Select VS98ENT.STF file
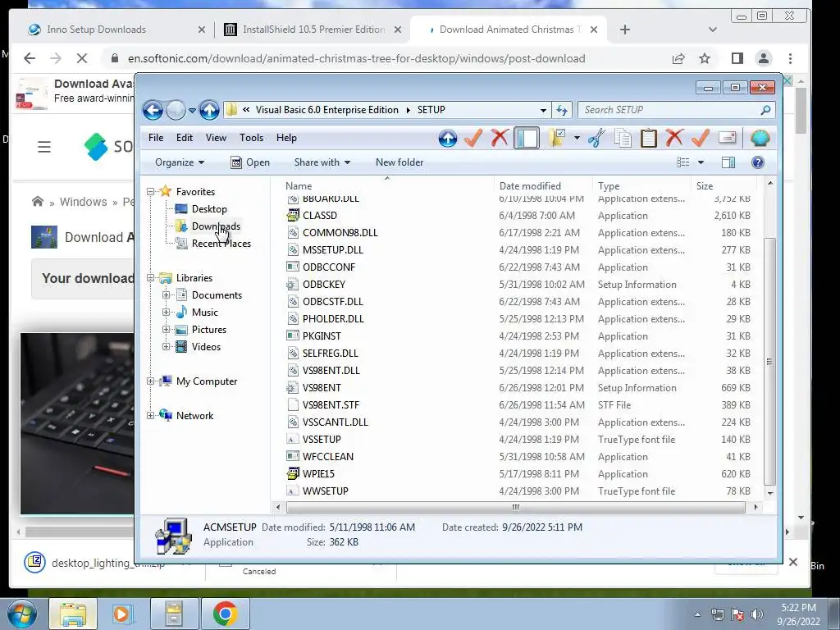Image resolution: width=840 pixels, height=630 pixels. click(331, 405)
